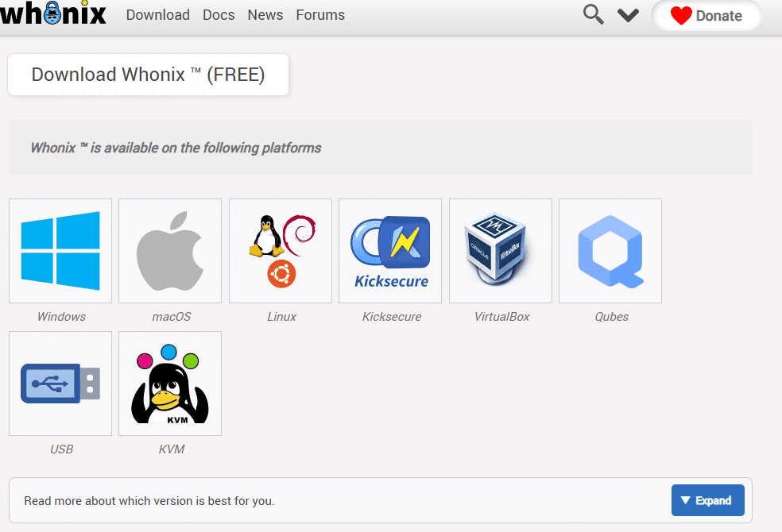The height and width of the screenshot is (532, 782).
Task: Open the Forums menu item
Action: [x=320, y=15]
